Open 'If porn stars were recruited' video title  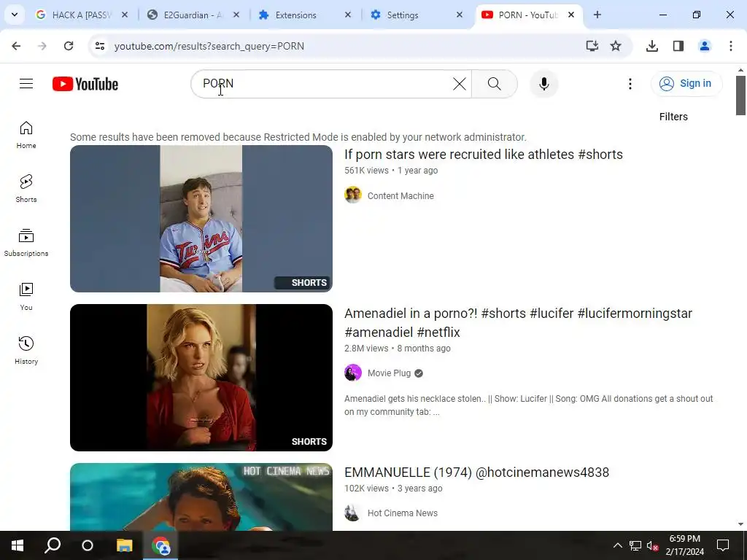484,155
